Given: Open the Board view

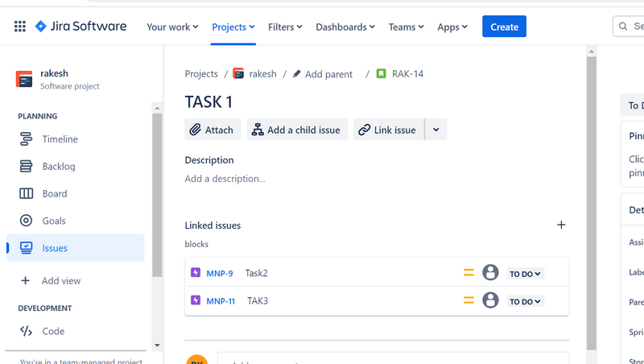Looking at the screenshot, I should coord(55,194).
